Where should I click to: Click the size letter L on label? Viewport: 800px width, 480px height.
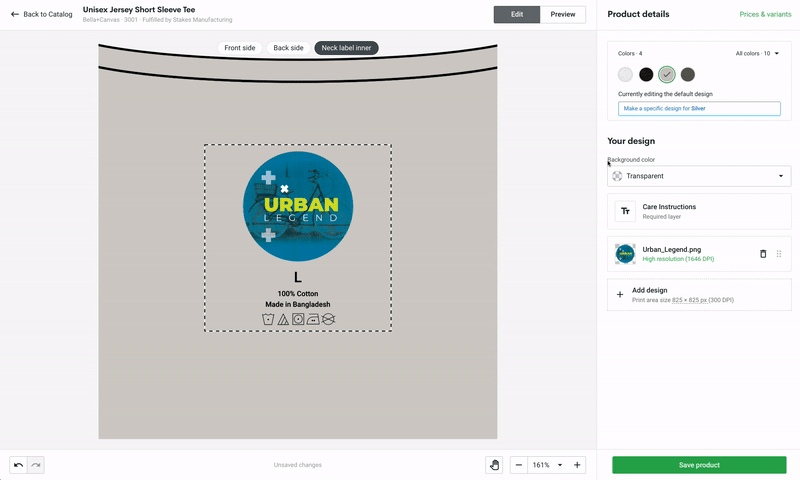tap(298, 277)
